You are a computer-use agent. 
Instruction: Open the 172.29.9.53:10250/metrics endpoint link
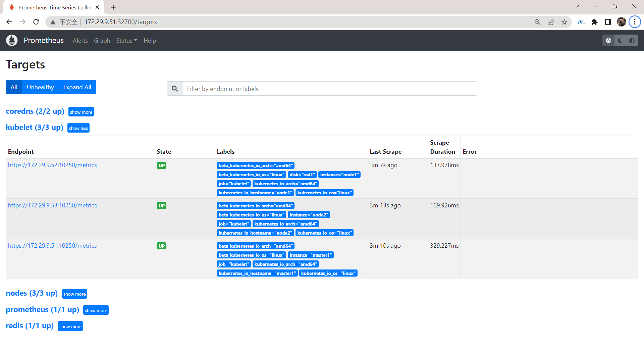click(52, 205)
